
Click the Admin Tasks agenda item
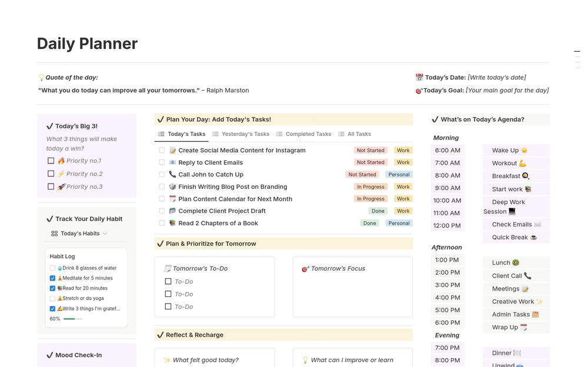(516, 315)
